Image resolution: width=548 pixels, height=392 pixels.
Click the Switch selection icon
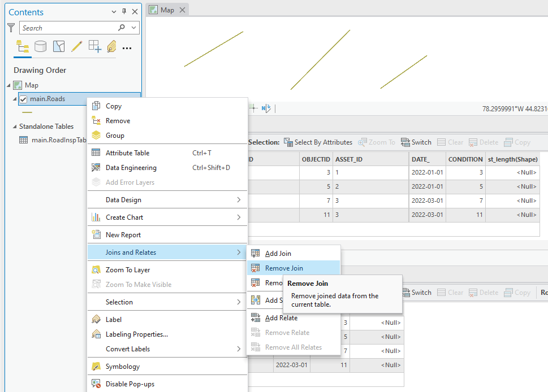point(416,142)
